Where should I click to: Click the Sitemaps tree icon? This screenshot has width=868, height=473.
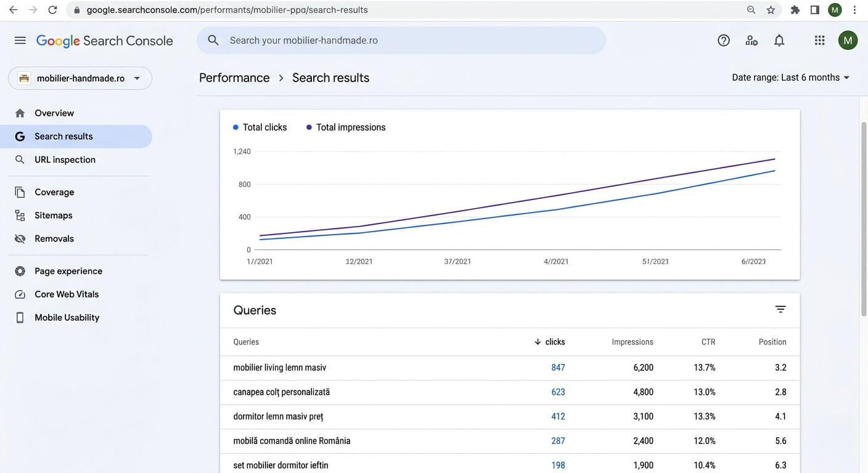pos(20,216)
